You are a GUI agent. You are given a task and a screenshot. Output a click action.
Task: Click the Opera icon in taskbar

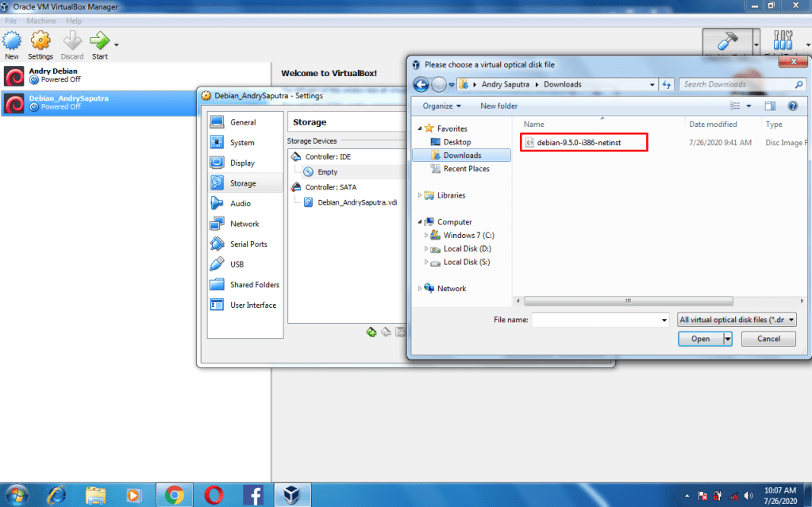click(x=213, y=494)
